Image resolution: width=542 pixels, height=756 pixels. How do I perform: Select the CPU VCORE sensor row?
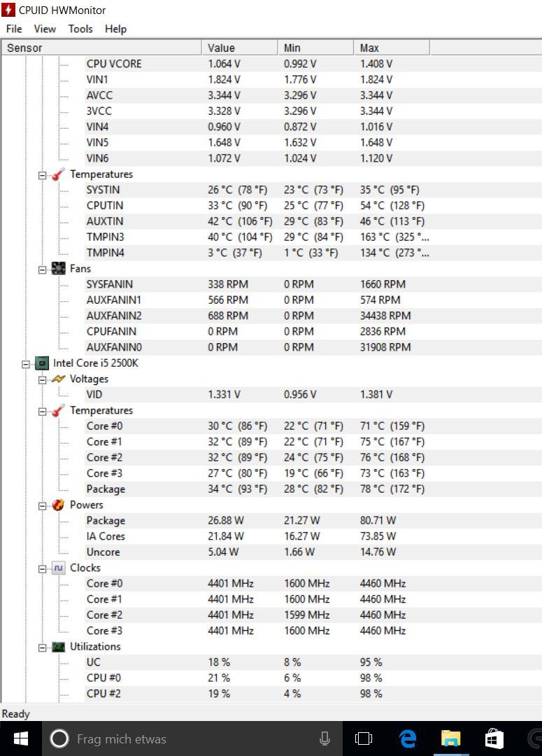click(114, 64)
